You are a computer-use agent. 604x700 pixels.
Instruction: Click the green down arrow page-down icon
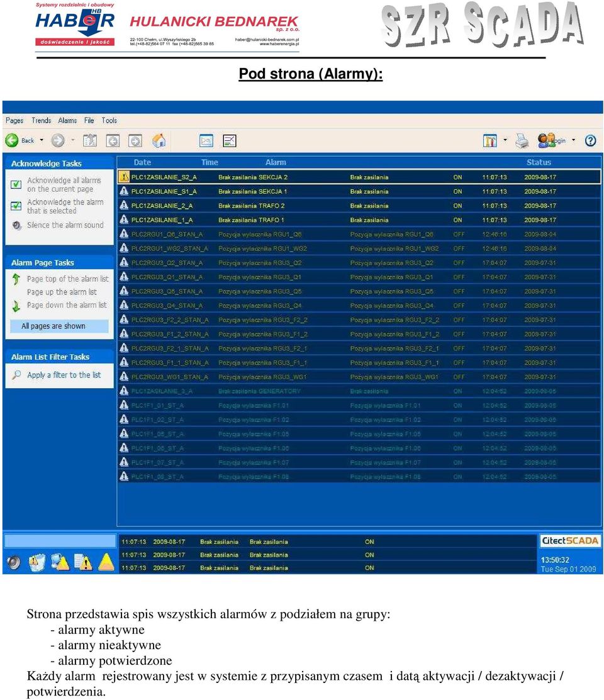(x=16, y=306)
